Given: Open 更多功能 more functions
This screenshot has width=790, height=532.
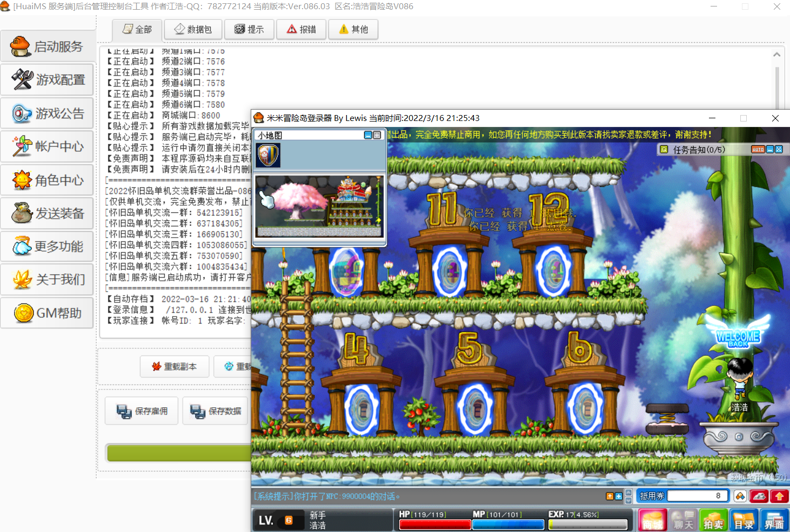Looking at the screenshot, I should coord(48,246).
